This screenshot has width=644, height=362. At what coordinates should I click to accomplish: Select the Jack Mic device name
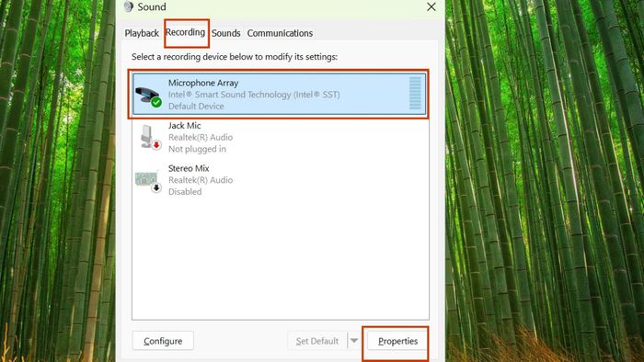184,126
